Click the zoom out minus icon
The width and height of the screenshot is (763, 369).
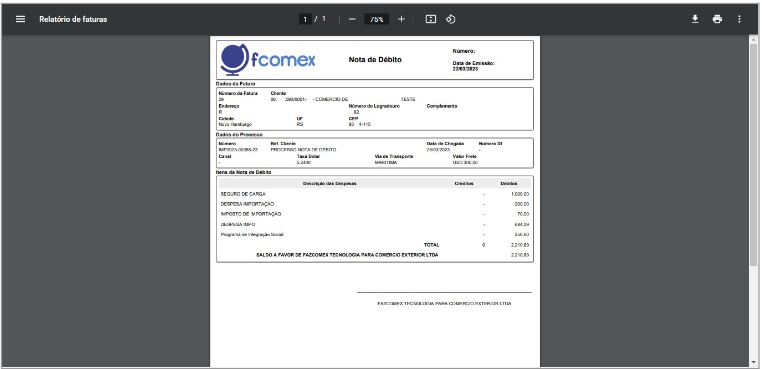point(353,19)
